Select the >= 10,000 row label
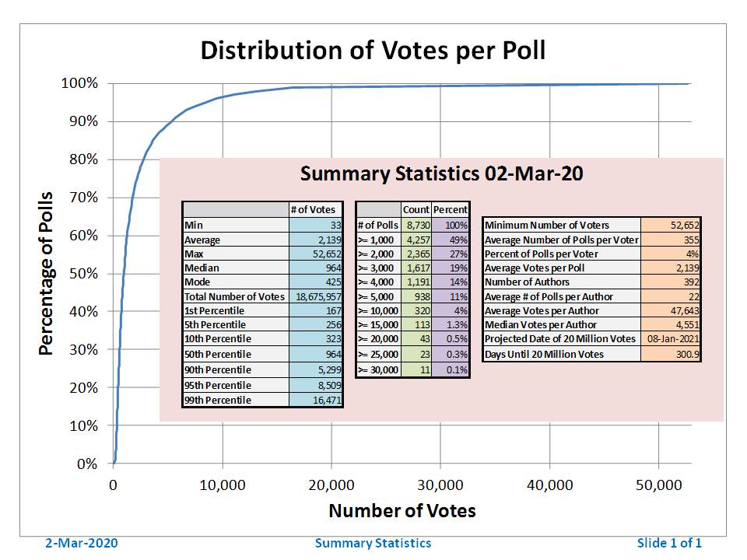The height and width of the screenshot is (560, 747). pos(378,310)
